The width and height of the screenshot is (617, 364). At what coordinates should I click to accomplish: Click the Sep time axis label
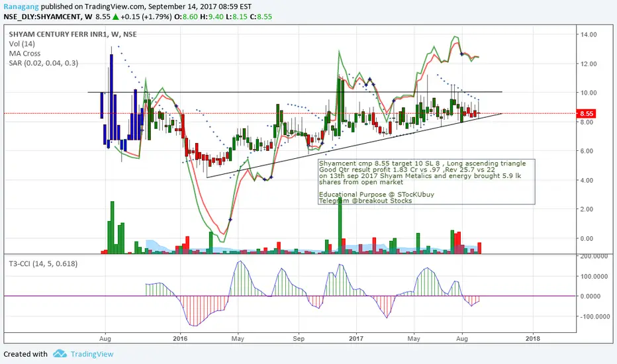[299, 338]
